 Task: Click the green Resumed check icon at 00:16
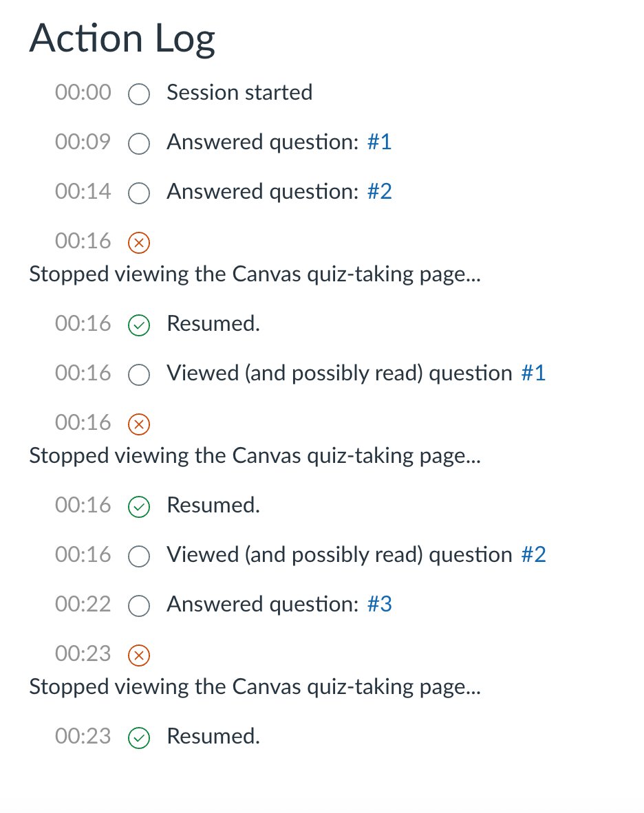139,325
